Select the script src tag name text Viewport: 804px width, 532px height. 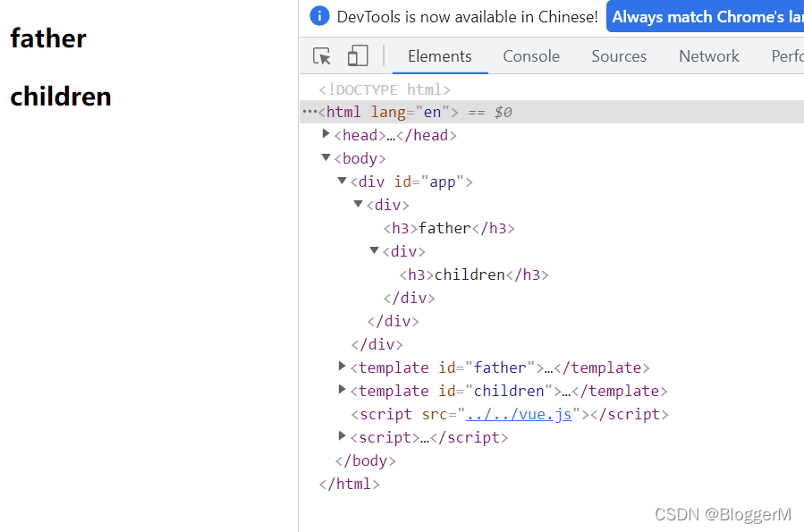[x=385, y=414]
